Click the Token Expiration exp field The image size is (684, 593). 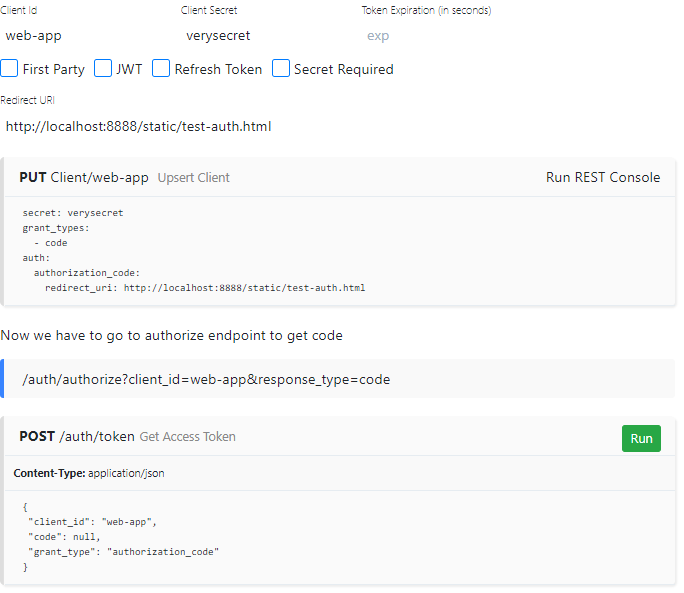tap(449, 36)
